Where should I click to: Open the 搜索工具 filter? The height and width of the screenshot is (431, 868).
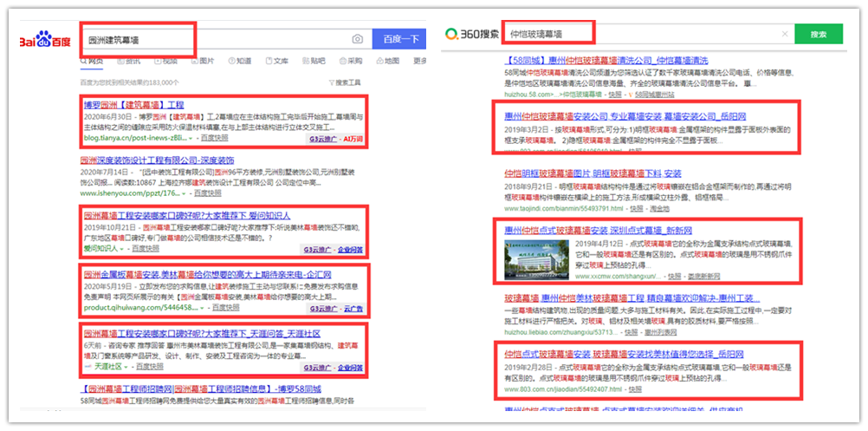click(344, 82)
